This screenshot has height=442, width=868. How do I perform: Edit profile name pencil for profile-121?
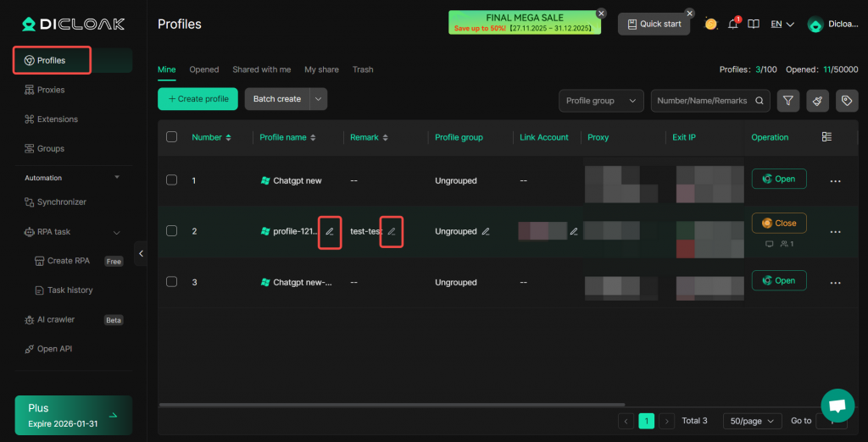[330, 231]
